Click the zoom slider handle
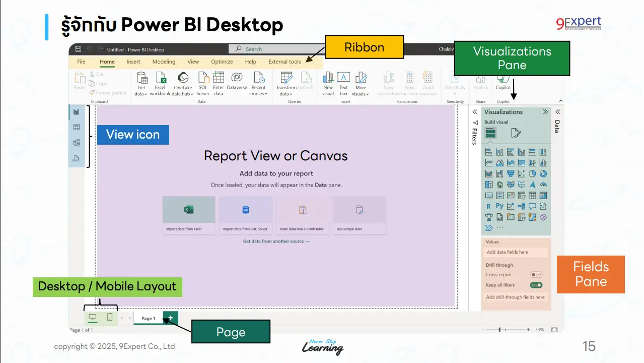This screenshot has width=644, height=363. 499,330
